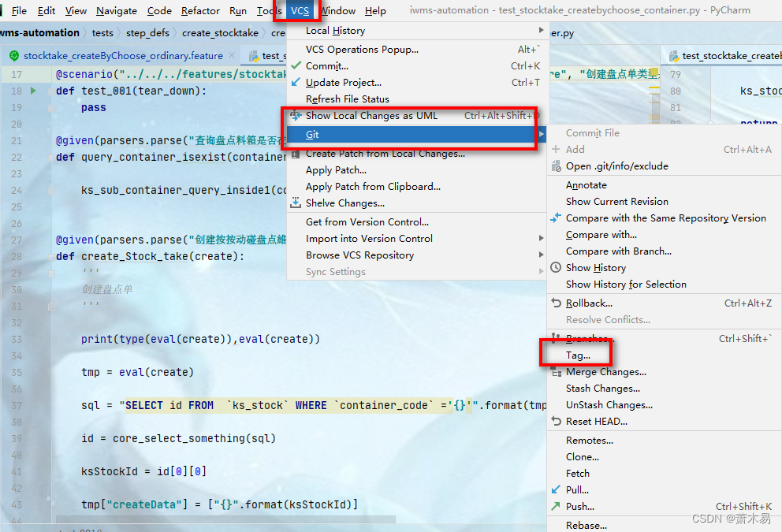Open the Refactor menu
The width and height of the screenshot is (782, 532).
pos(200,10)
